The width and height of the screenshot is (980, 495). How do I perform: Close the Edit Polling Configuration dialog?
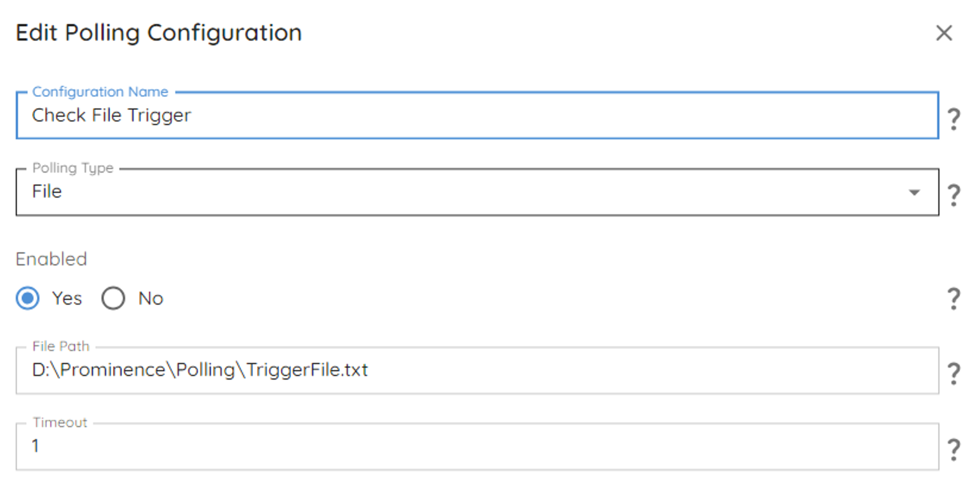(944, 33)
